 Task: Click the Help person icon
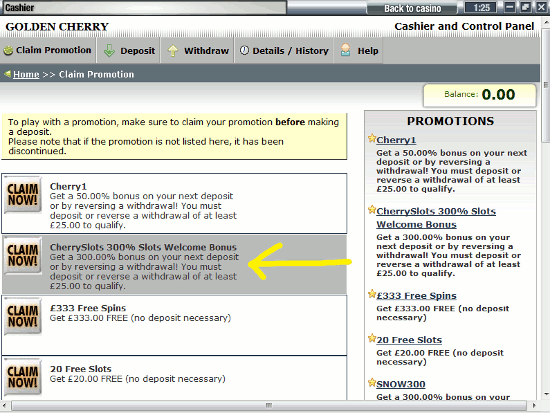pyautogui.click(x=345, y=50)
